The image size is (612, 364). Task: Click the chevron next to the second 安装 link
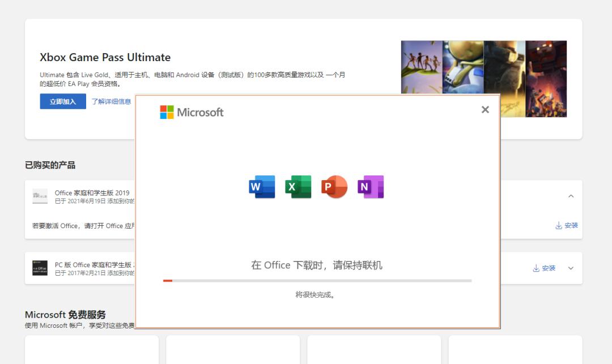click(571, 268)
